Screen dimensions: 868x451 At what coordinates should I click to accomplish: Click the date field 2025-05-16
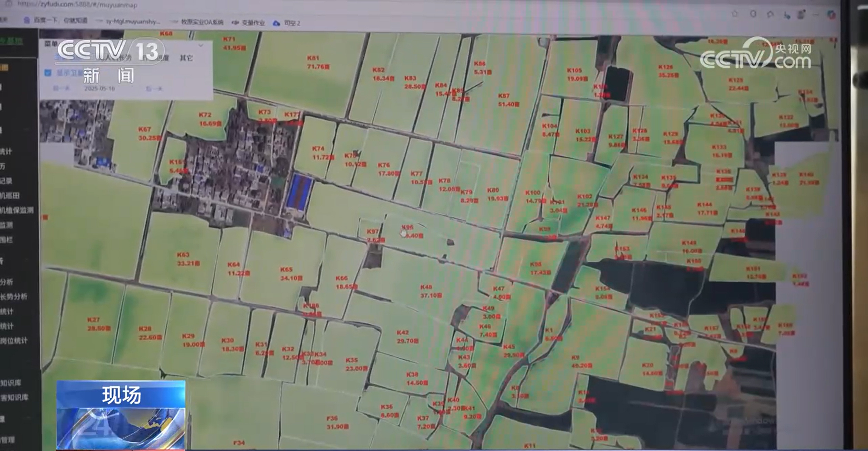click(100, 89)
